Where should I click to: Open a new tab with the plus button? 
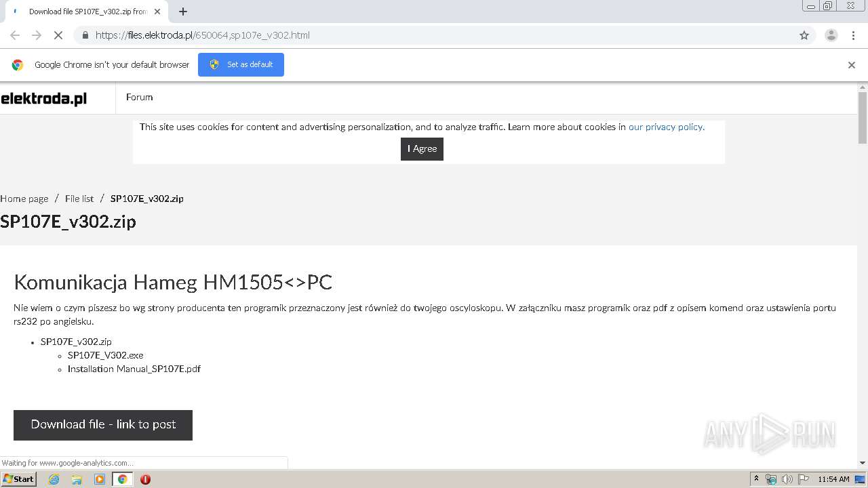(x=183, y=12)
